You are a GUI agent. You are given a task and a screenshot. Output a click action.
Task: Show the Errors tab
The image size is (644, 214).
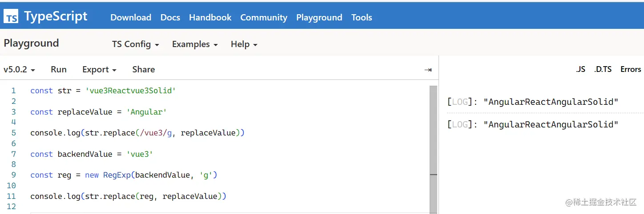tap(631, 70)
